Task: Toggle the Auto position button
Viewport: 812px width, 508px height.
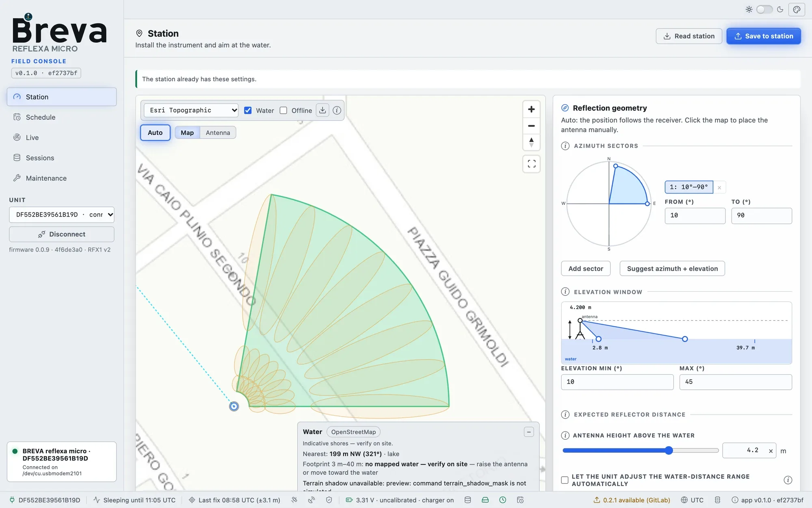Action: (x=155, y=132)
